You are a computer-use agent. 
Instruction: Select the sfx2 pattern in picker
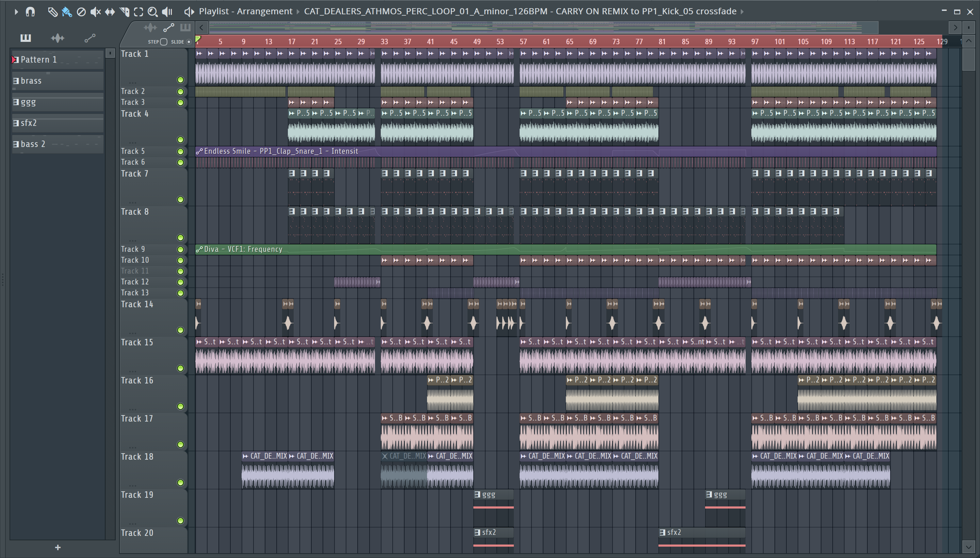click(58, 123)
